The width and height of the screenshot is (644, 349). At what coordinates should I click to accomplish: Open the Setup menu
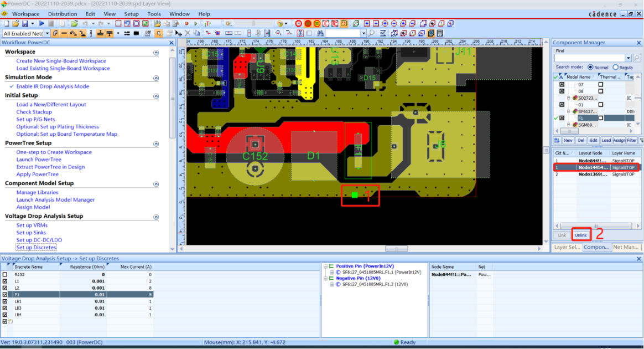pyautogui.click(x=132, y=14)
